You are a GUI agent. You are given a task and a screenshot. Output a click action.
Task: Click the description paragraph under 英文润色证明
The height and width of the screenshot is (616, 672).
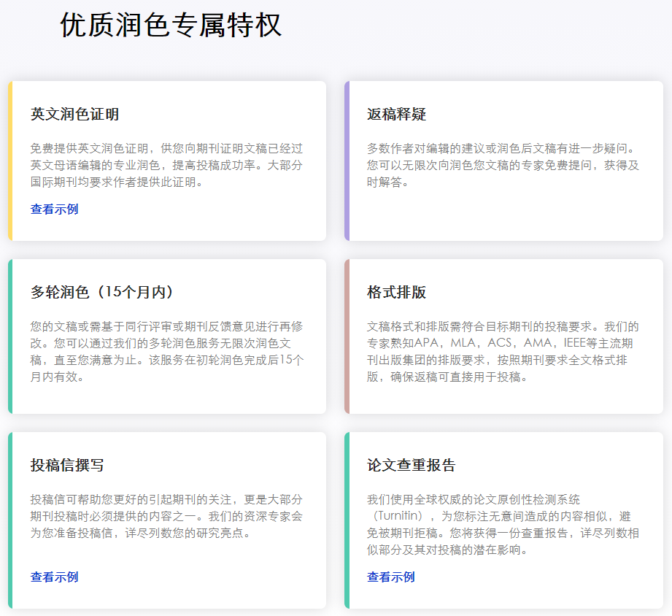(166, 166)
